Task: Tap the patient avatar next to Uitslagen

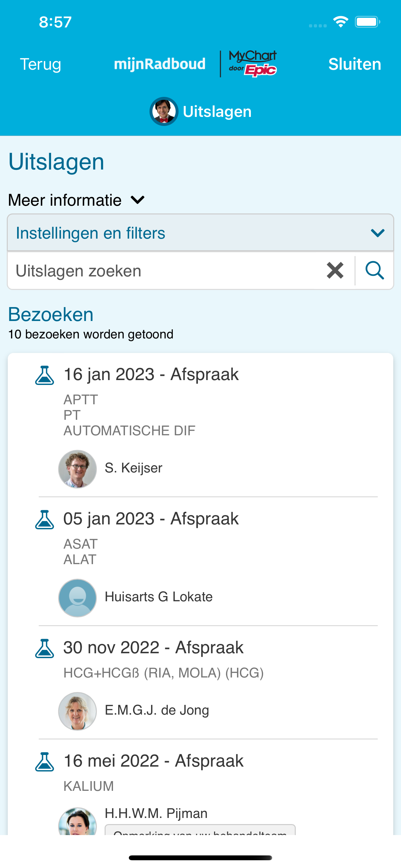Action: [164, 111]
